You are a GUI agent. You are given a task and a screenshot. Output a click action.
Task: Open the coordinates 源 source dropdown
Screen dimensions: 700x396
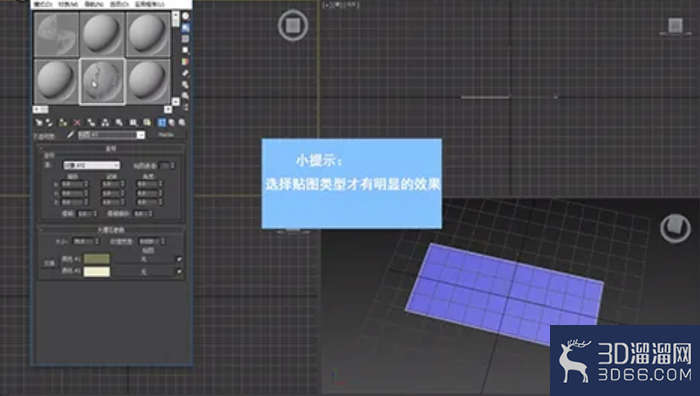[x=92, y=166]
